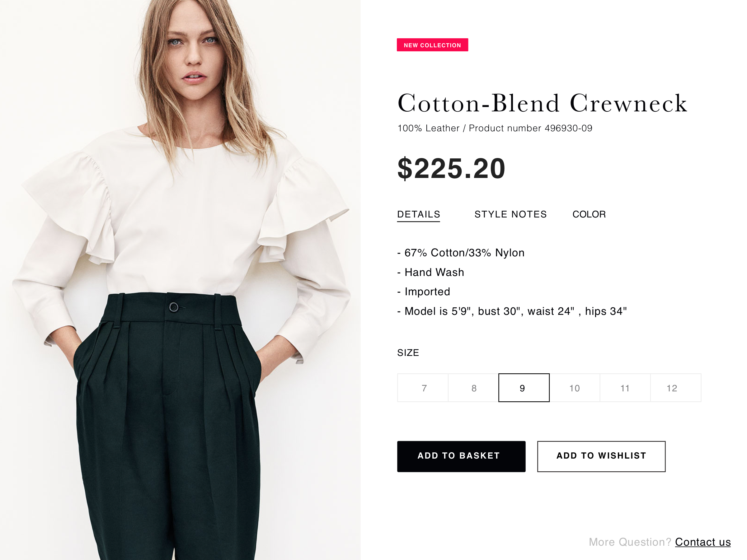Expand STYLE NOTES details
This screenshot has height=560, width=747.
tap(510, 214)
